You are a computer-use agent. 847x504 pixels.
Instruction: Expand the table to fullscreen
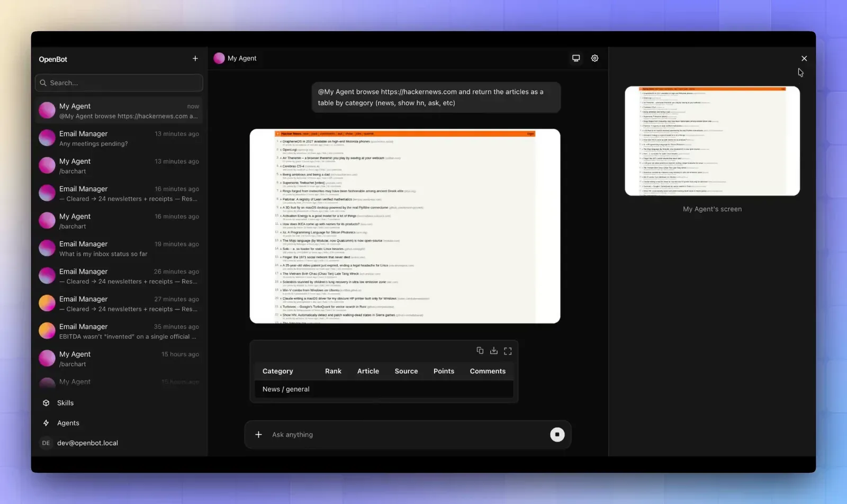(x=508, y=350)
